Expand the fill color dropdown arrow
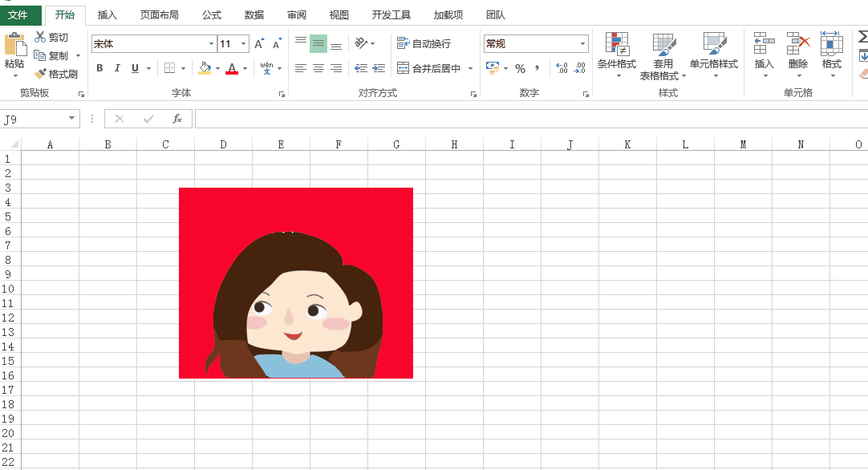Image resolution: width=868 pixels, height=470 pixels. click(x=217, y=69)
